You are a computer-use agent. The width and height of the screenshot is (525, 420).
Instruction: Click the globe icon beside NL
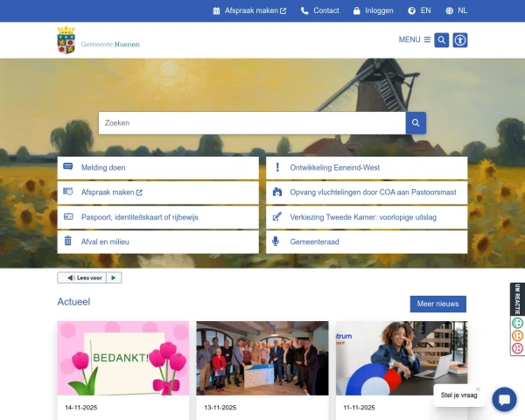tap(450, 11)
